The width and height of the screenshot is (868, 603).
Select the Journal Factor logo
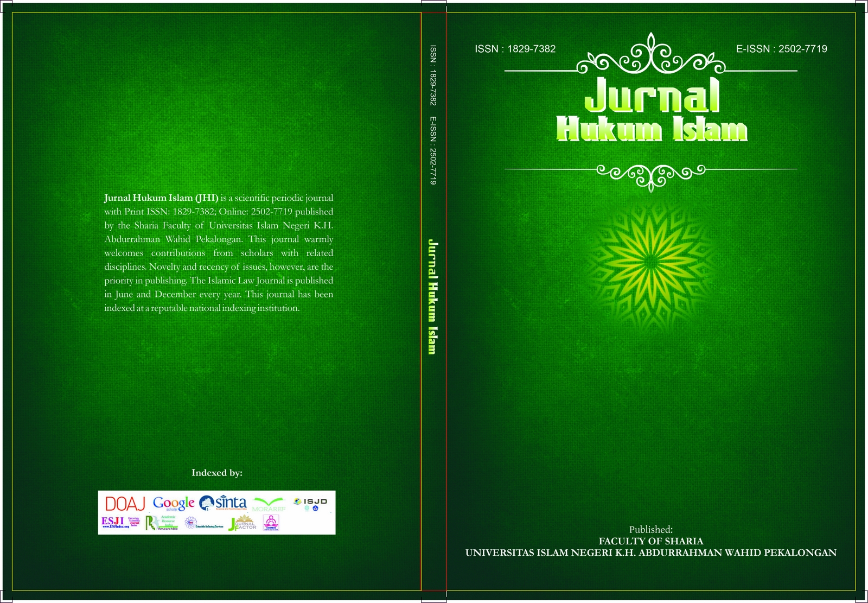pos(244,523)
